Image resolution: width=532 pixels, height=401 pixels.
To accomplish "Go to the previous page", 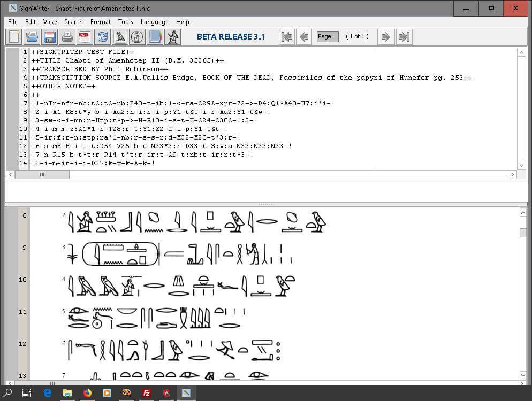I will point(304,36).
